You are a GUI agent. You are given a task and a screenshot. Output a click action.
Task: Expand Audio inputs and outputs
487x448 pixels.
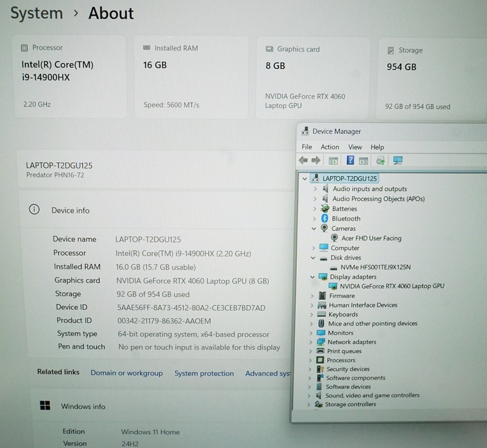315,188
